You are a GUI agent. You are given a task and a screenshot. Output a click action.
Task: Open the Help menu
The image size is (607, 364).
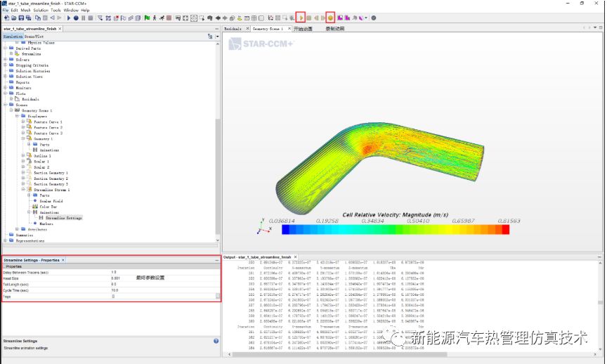pyautogui.click(x=85, y=10)
